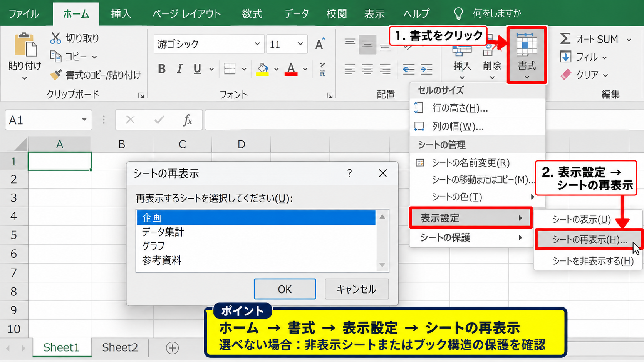Open the 挿入 ribbon tab
The image size is (644, 362).
tap(121, 14)
